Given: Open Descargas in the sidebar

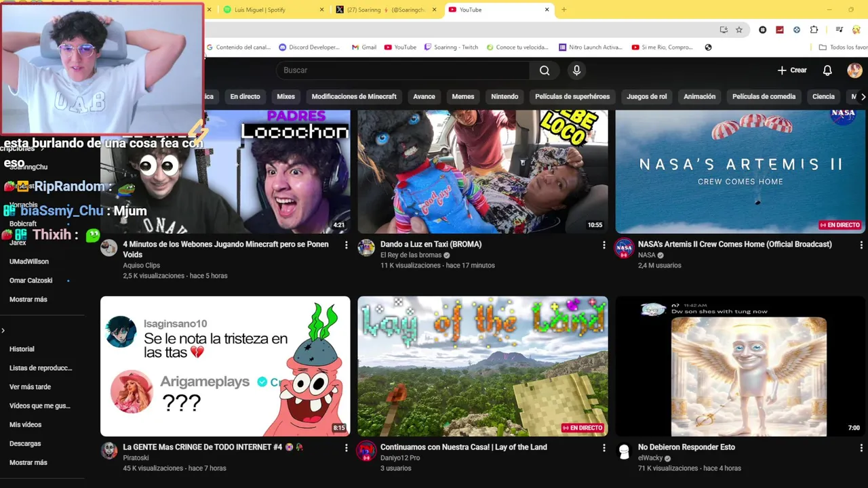Looking at the screenshot, I should (x=25, y=443).
